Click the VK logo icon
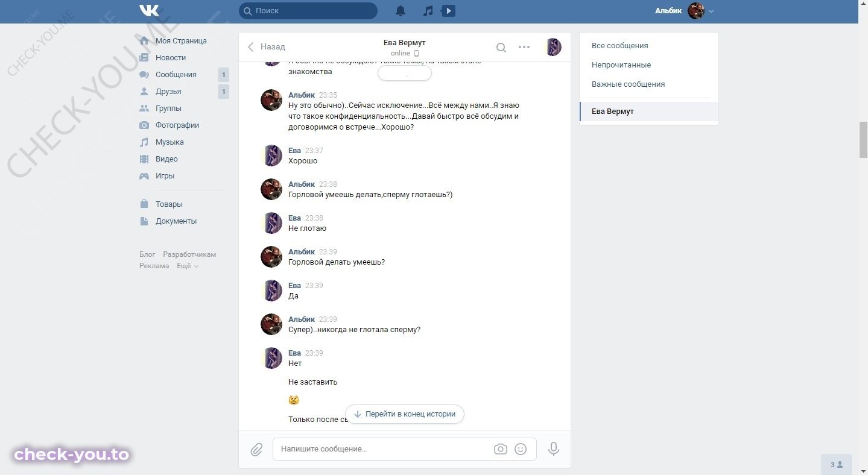 point(149,11)
